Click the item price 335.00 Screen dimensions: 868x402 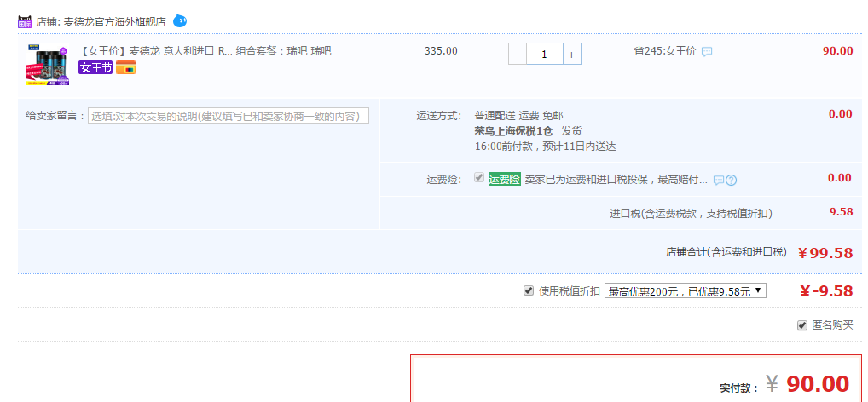pyautogui.click(x=441, y=51)
